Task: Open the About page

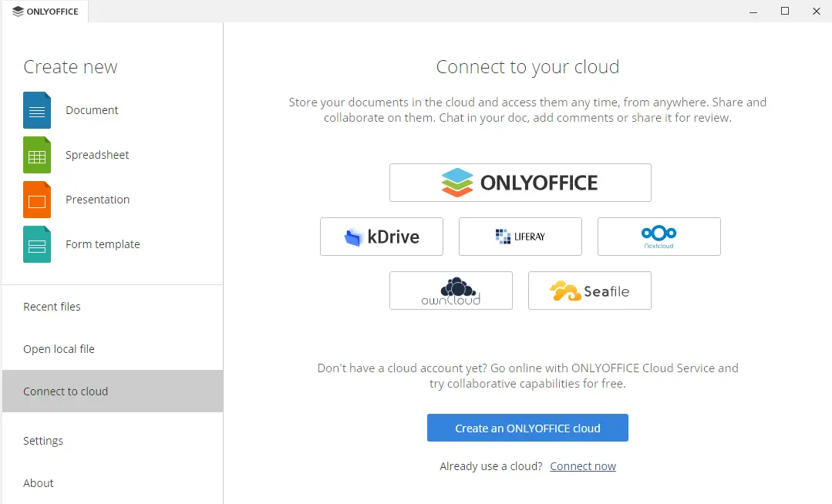Action: pyautogui.click(x=39, y=483)
